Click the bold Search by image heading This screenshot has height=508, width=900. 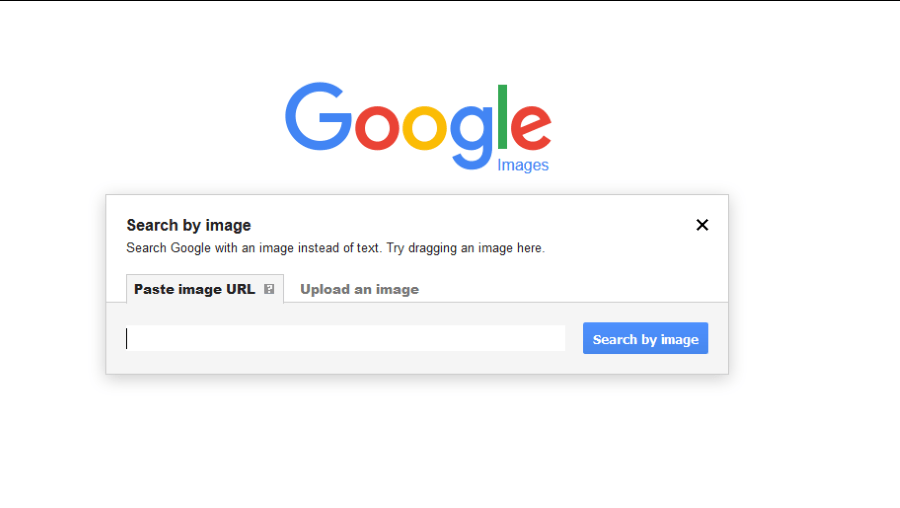(x=189, y=225)
